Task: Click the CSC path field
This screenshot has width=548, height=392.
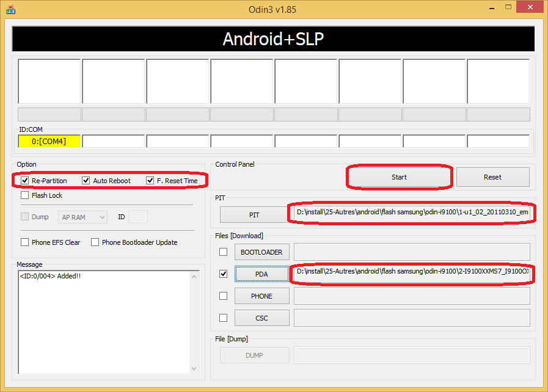Action: coord(412,318)
